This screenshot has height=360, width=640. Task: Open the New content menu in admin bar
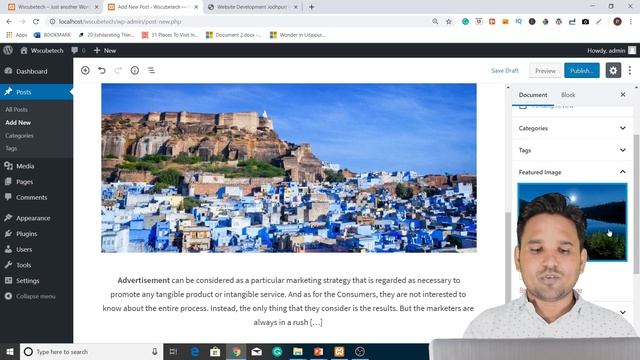point(105,50)
